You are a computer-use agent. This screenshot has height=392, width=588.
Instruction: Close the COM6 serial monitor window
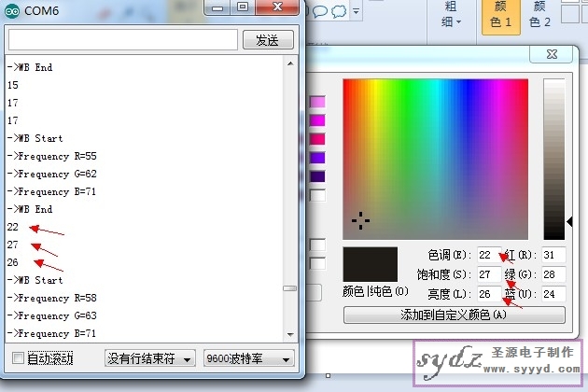click(277, 7)
